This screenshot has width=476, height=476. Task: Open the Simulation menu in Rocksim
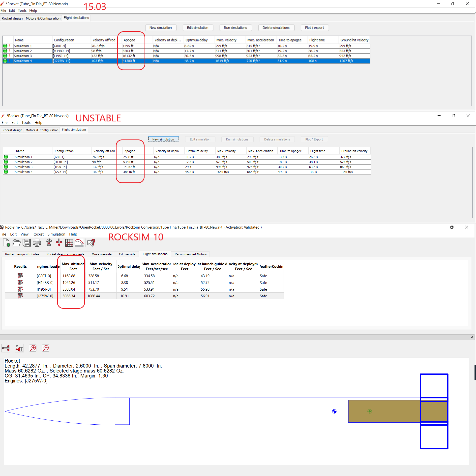coord(56,234)
